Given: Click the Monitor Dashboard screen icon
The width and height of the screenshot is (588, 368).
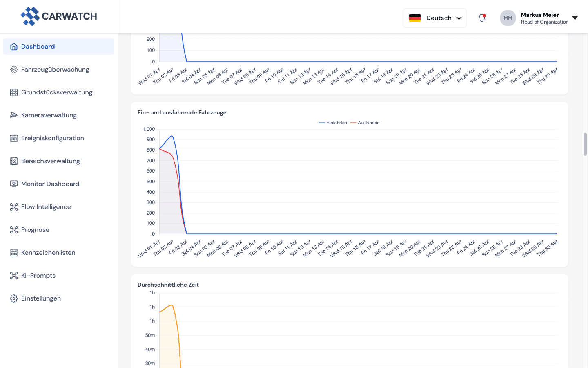Looking at the screenshot, I should 13,184.
